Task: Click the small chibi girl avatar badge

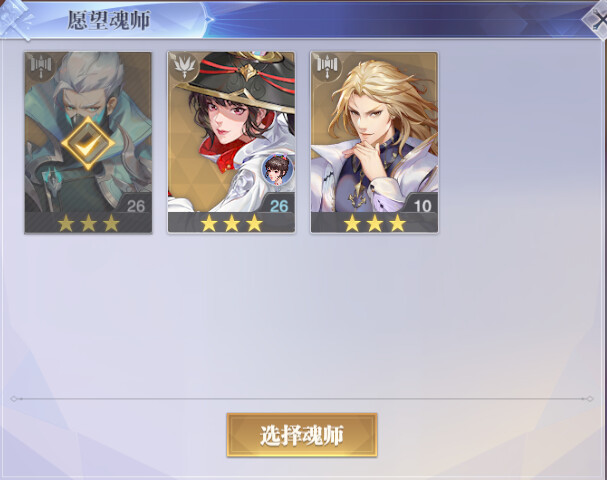Action: click(278, 169)
